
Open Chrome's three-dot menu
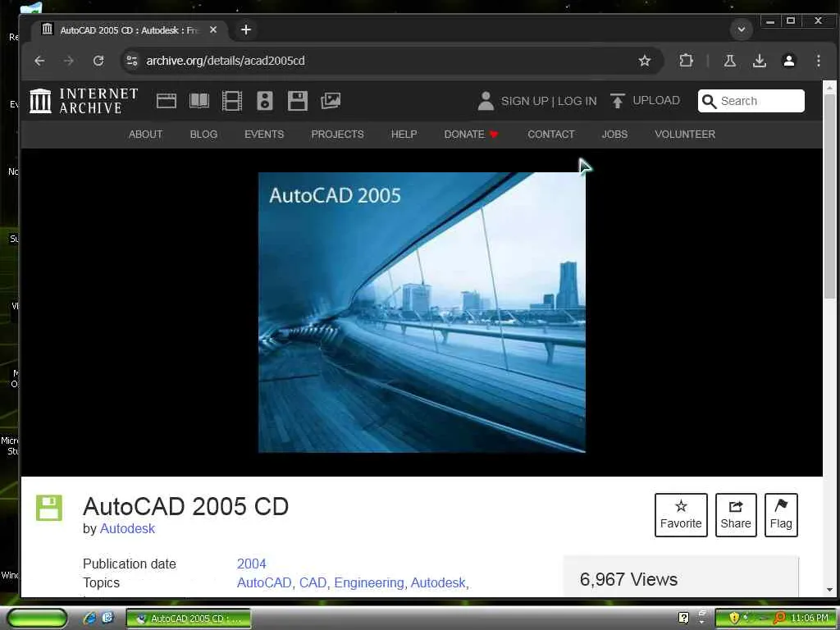pyautogui.click(x=818, y=61)
